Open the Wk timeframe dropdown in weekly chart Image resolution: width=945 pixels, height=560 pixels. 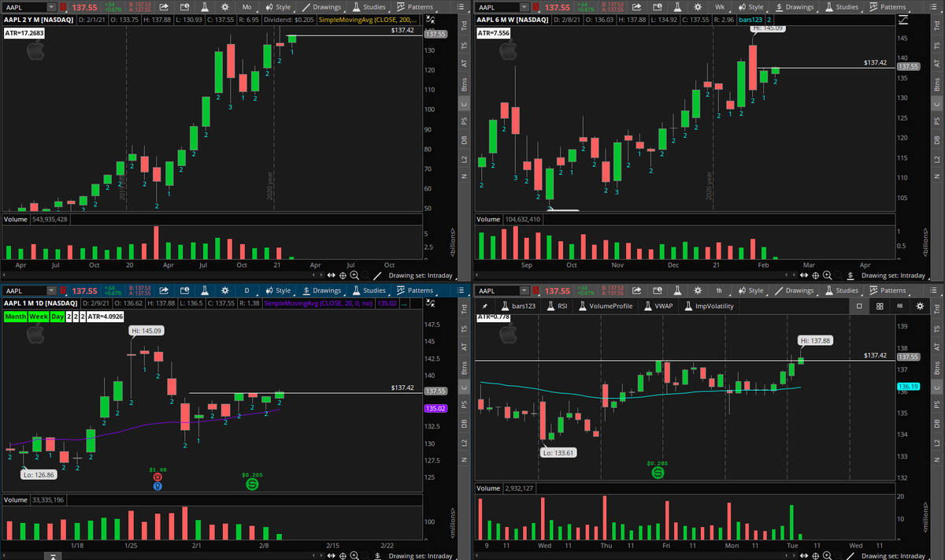(x=721, y=7)
